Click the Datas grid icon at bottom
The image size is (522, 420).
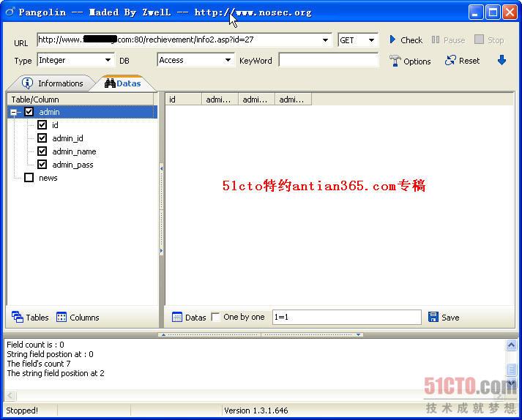[177, 317]
